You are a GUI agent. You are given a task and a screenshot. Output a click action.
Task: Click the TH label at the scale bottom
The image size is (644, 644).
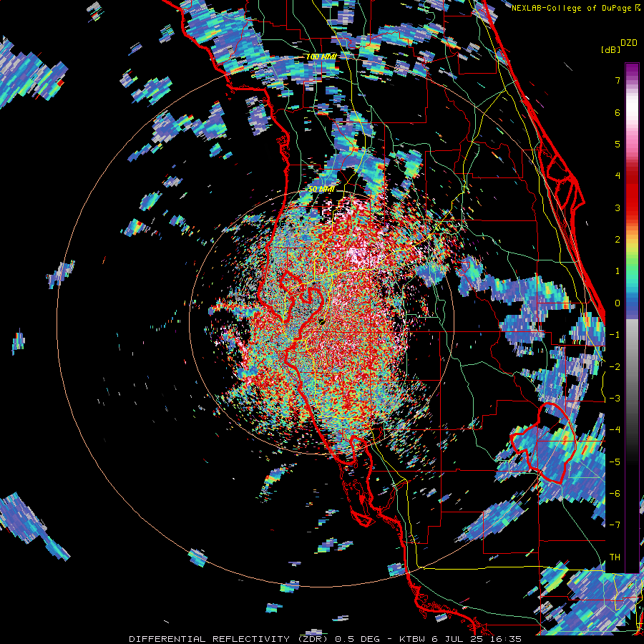[x=615, y=557]
